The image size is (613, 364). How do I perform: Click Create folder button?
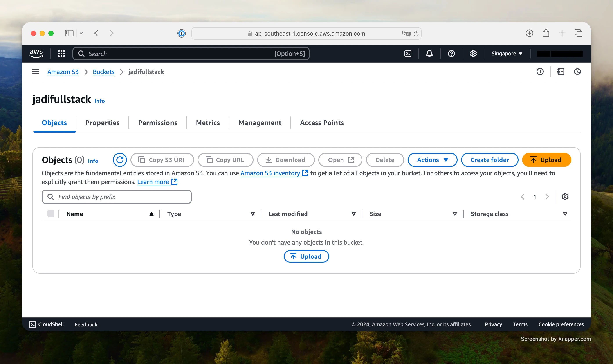(x=489, y=160)
